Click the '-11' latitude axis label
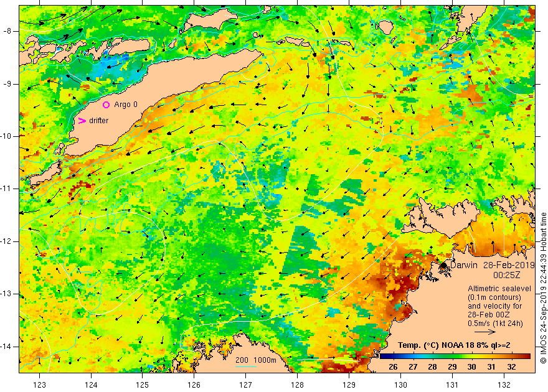This screenshot has width=548, height=392. [x=6, y=189]
